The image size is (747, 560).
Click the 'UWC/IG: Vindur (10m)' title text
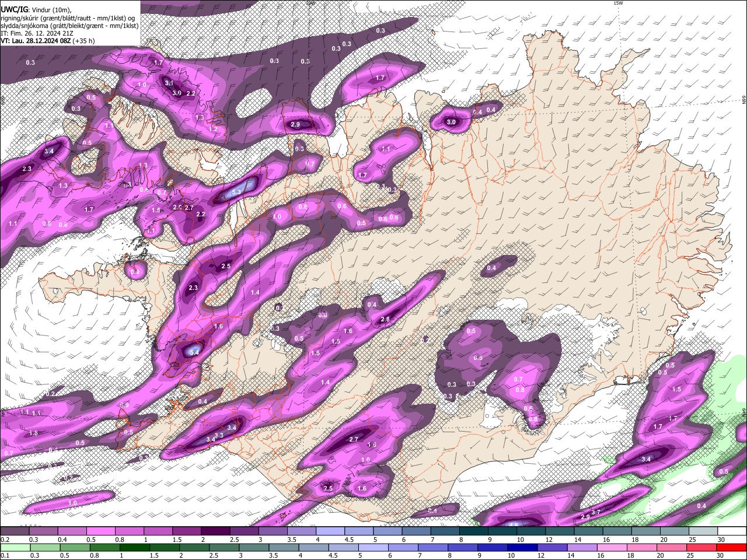[37, 10]
